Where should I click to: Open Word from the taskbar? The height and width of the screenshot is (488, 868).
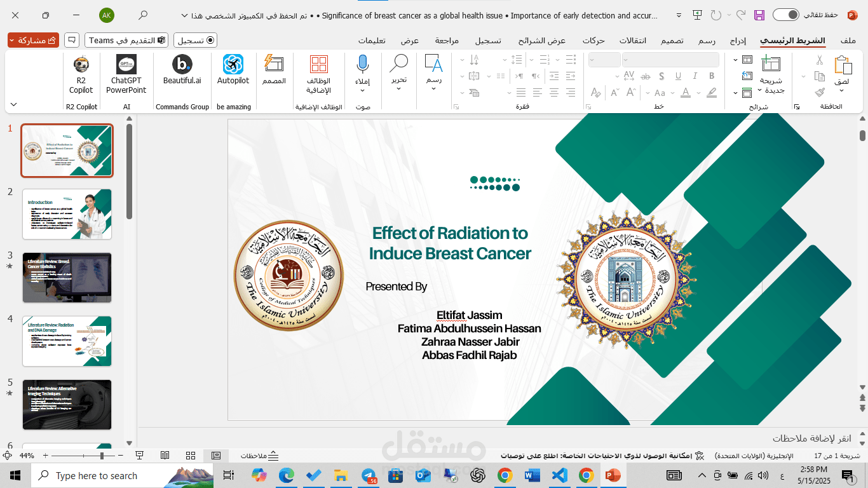(x=531, y=475)
